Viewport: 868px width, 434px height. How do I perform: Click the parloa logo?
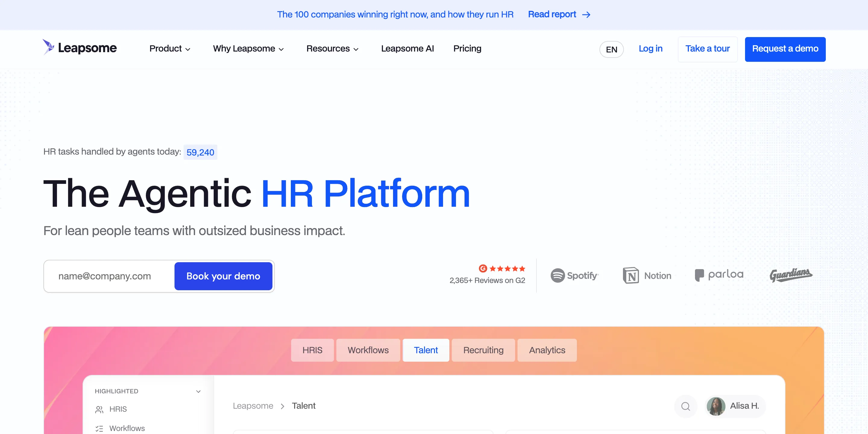[719, 275]
